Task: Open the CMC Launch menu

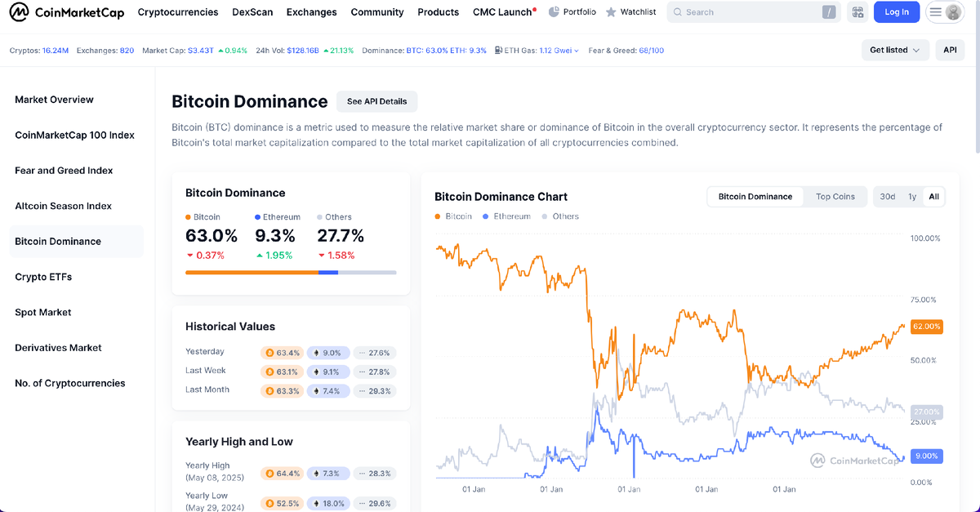Action: (503, 12)
